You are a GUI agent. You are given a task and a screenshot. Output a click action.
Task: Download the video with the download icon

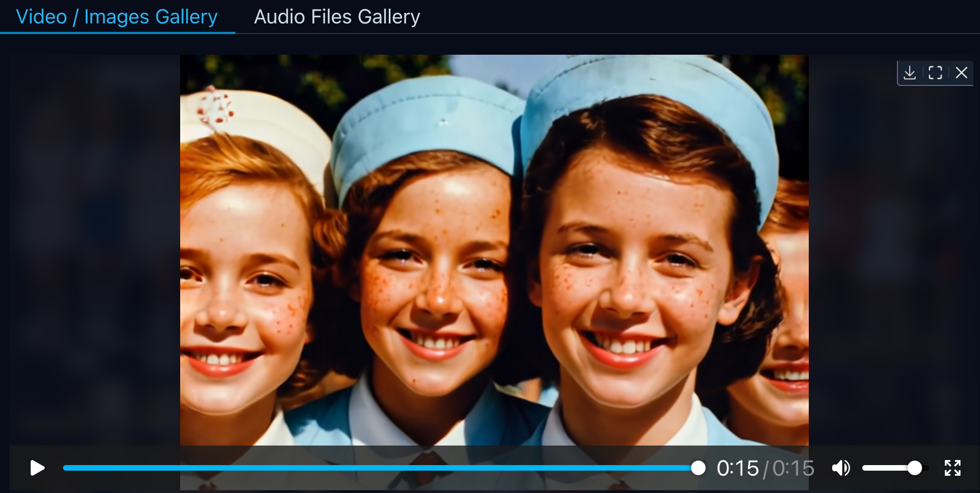910,73
